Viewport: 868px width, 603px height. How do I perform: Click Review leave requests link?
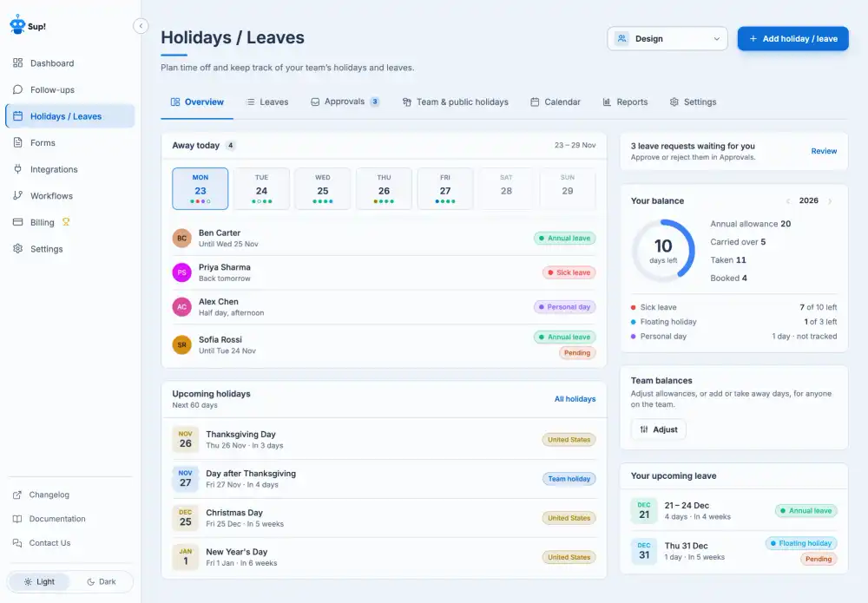[x=824, y=151]
